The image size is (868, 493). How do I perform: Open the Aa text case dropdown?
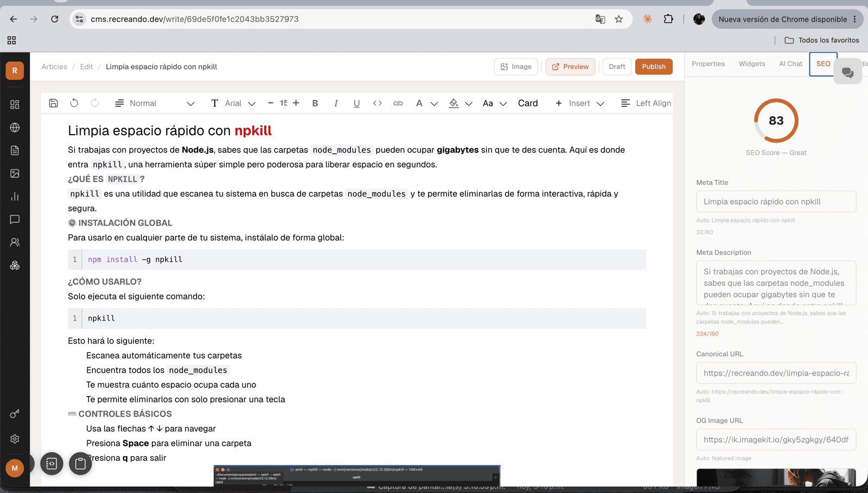pyautogui.click(x=495, y=103)
